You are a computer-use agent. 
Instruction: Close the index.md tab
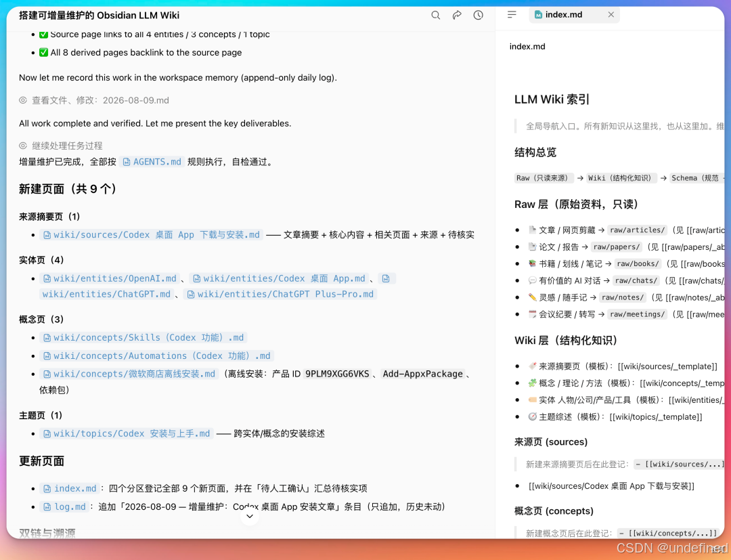pyautogui.click(x=611, y=14)
